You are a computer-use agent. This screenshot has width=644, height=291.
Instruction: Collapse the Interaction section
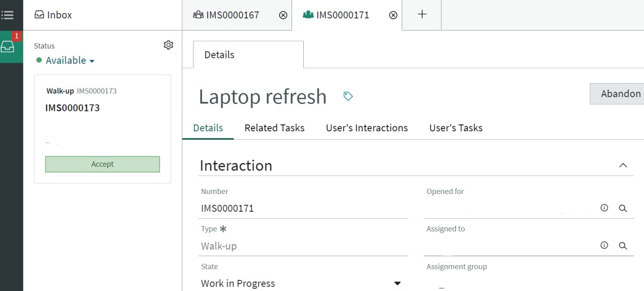[623, 165]
